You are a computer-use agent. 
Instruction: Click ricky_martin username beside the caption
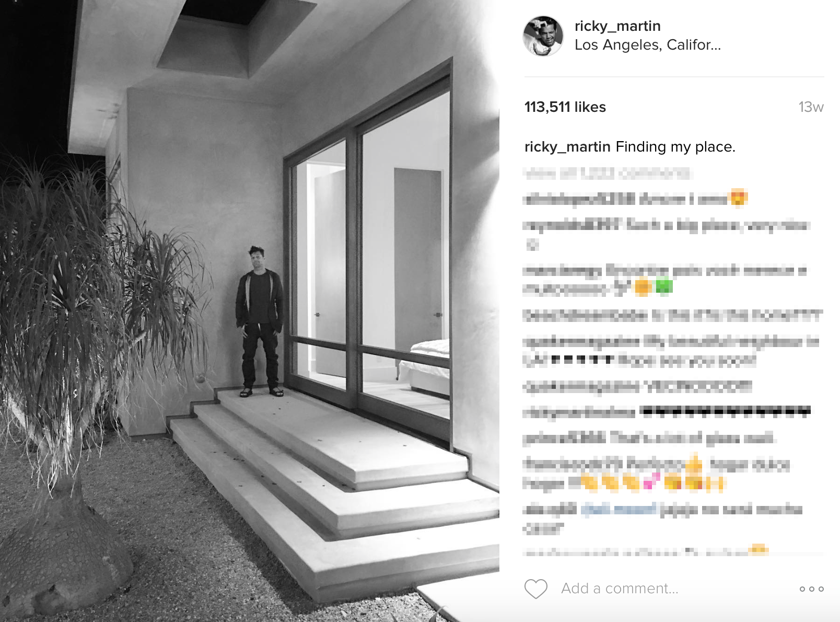pyautogui.click(x=567, y=147)
